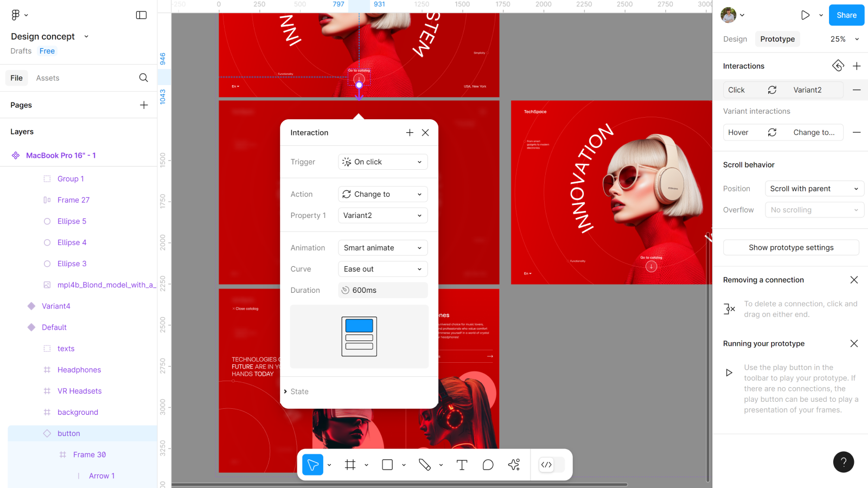
Task: Click the Share button
Action: (x=846, y=15)
